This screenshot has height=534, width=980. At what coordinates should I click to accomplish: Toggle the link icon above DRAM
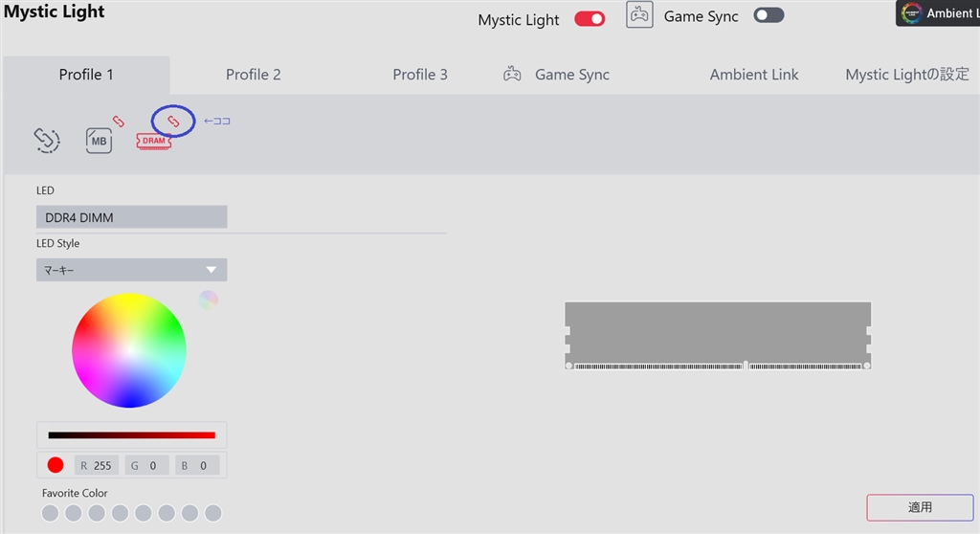coord(173,122)
